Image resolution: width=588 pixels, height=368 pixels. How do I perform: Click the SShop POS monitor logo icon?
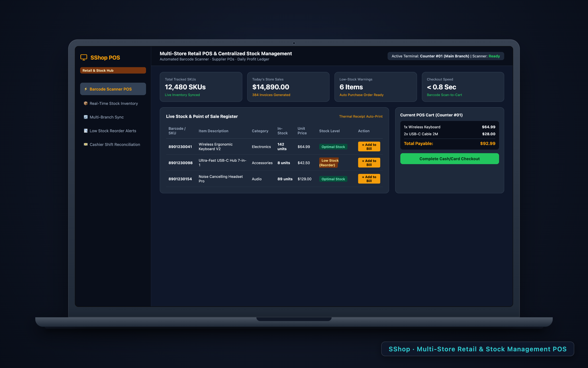pos(84,57)
